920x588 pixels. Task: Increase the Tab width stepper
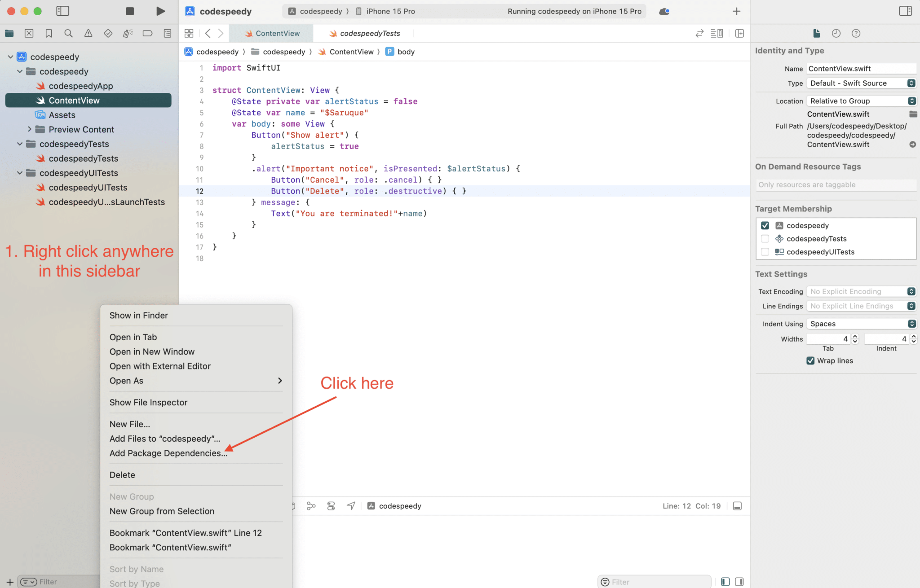point(855,336)
